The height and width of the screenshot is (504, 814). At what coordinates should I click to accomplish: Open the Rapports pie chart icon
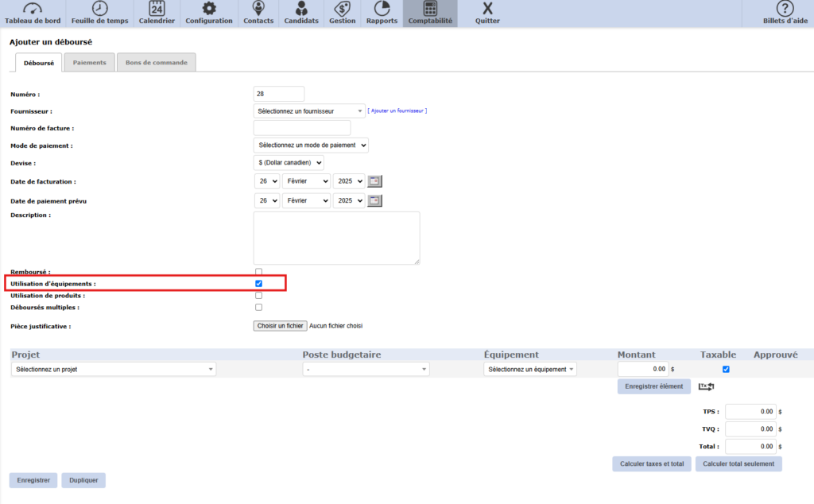[x=382, y=9]
